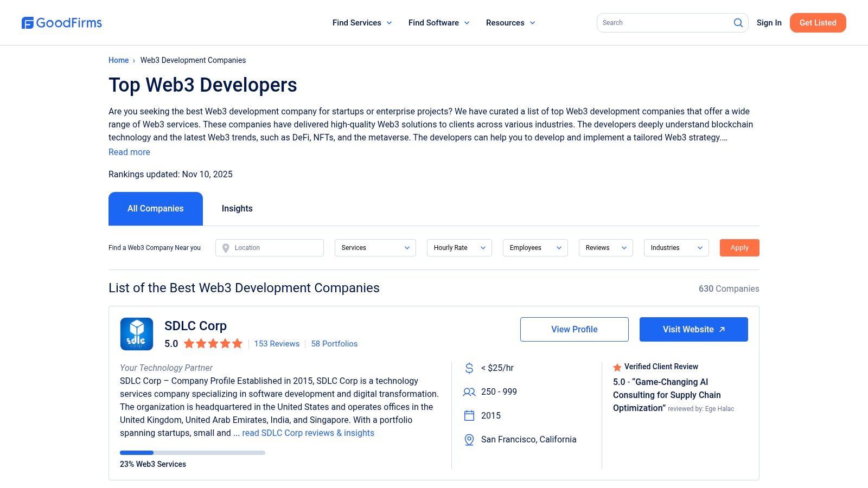
Task: Expand the Employees filter dropdown
Action: (535, 248)
